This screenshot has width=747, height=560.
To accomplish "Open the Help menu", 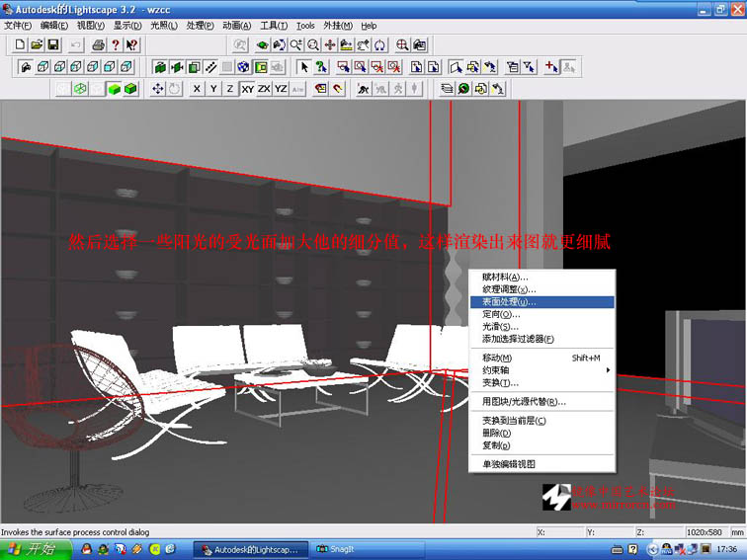I will tap(369, 26).
